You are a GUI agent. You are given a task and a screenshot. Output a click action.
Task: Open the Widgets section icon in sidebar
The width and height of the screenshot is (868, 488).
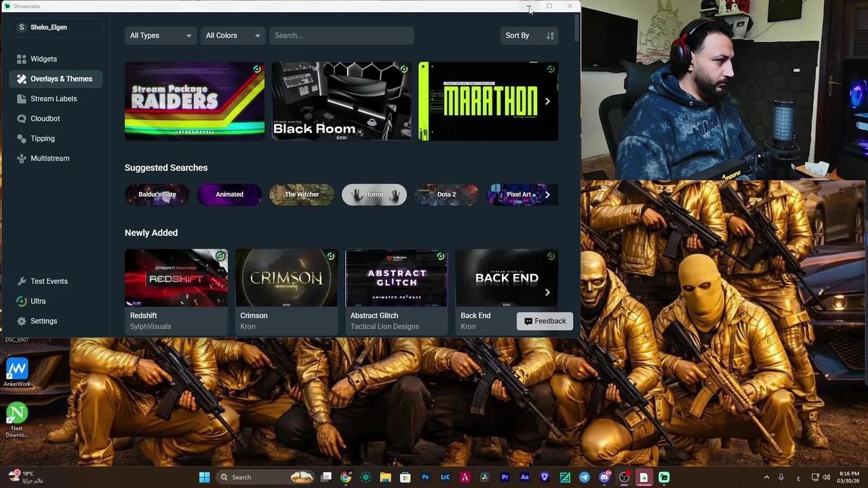(22, 59)
